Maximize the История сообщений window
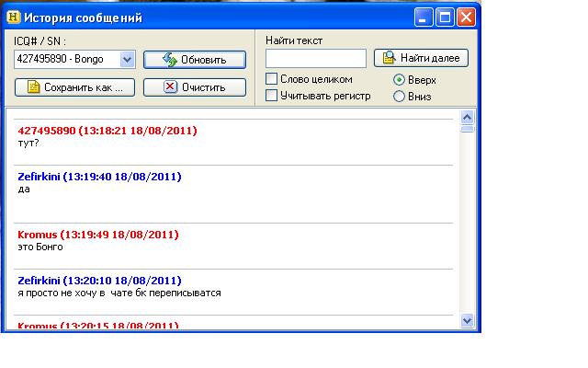The image size is (588, 368). click(445, 17)
